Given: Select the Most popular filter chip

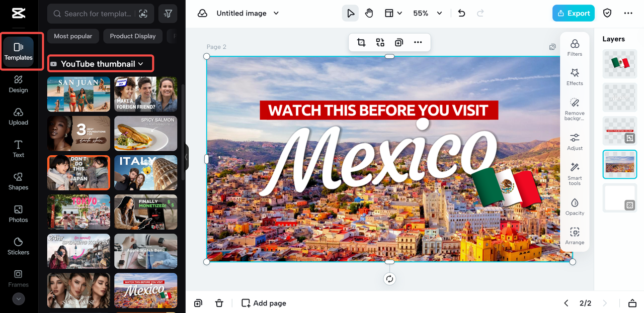Looking at the screenshot, I should 73,36.
